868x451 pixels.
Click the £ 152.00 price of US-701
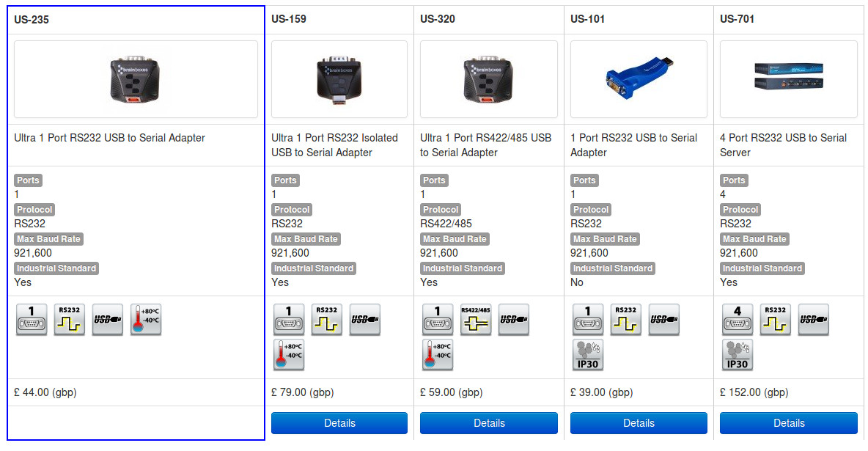coord(754,392)
